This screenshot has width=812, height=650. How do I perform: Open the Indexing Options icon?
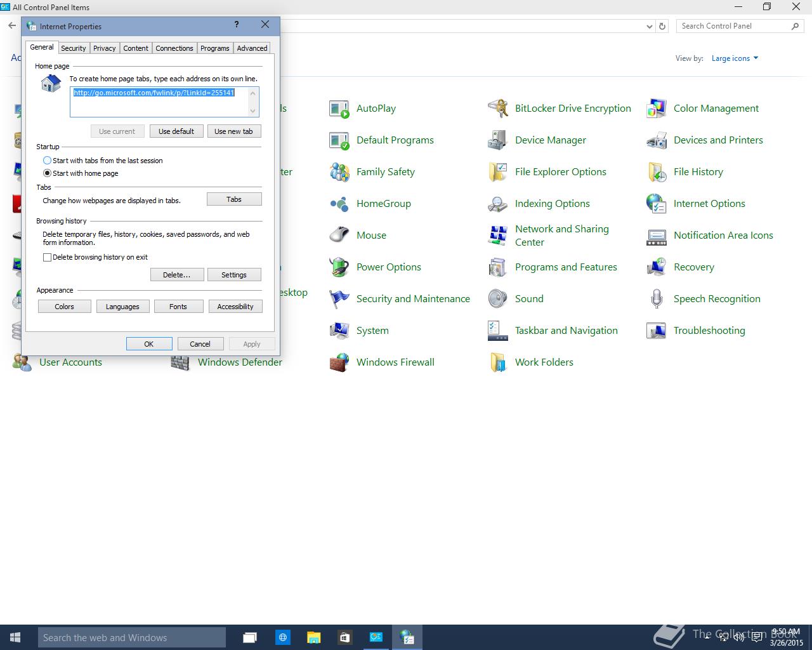coord(498,204)
